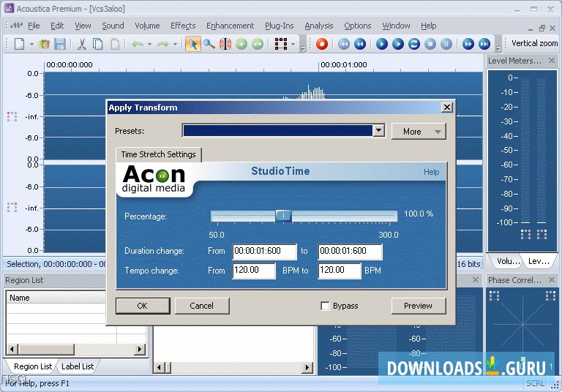Click the Preview button
Viewport: 562px width, 392px height.
(x=419, y=306)
